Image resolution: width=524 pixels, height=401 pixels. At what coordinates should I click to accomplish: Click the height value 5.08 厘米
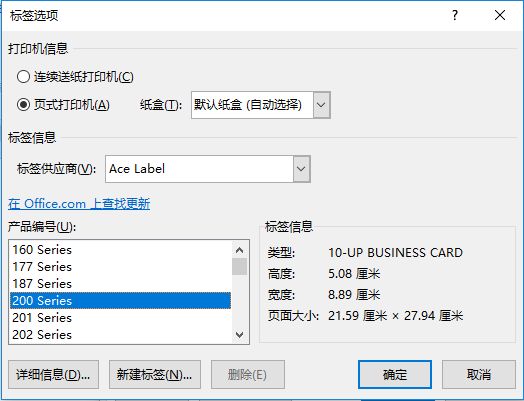tap(354, 274)
